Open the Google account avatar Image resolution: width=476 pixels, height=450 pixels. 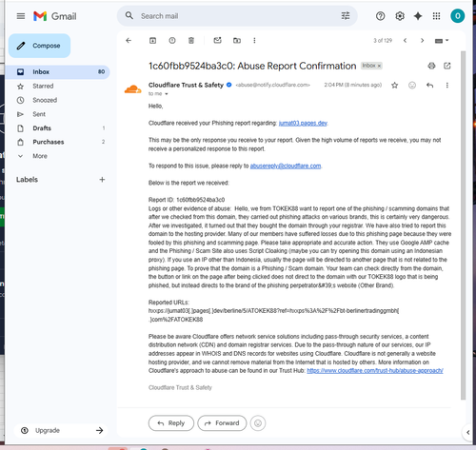point(457,16)
